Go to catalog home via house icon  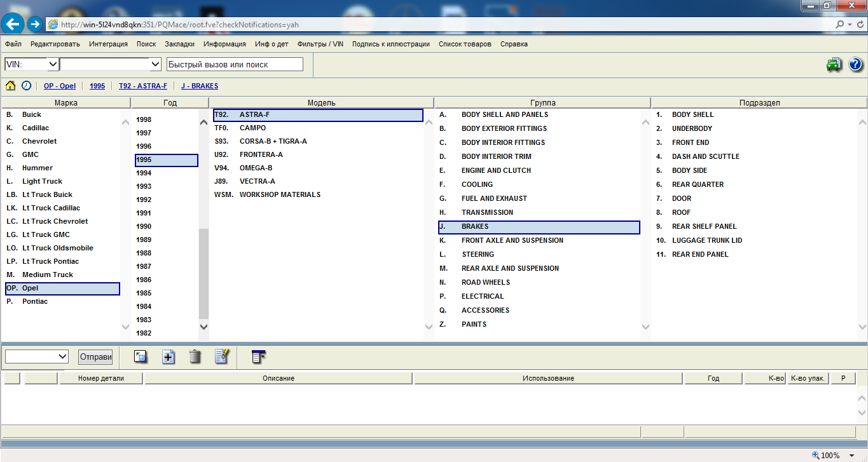[x=11, y=86]
